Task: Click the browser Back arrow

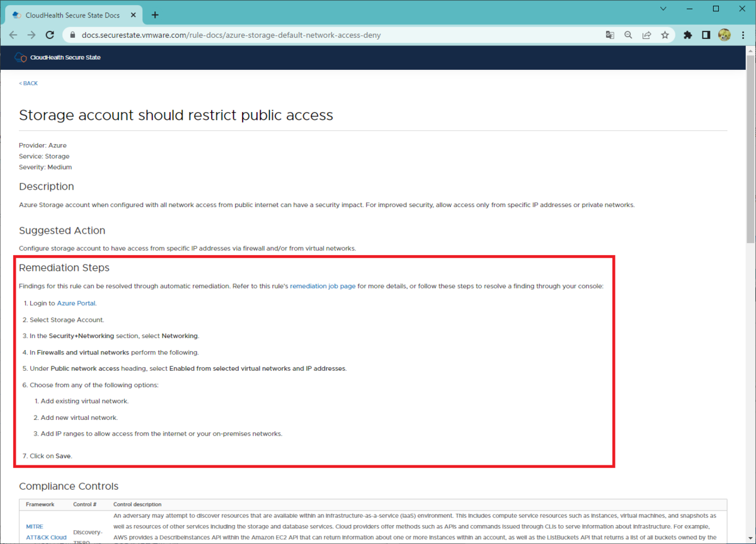Action: tap(14, 35)
